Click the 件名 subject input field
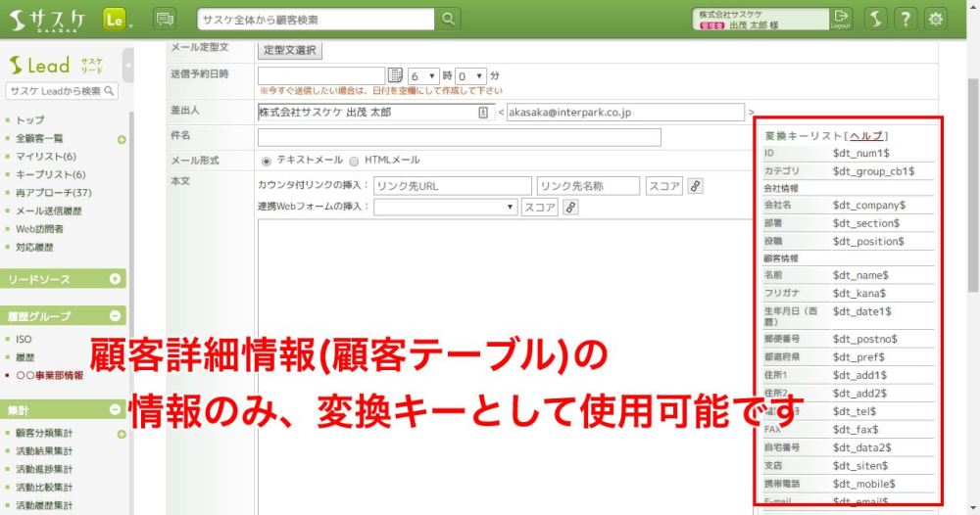The height and width of the screenshot is (515, 980). click(459, 137)
